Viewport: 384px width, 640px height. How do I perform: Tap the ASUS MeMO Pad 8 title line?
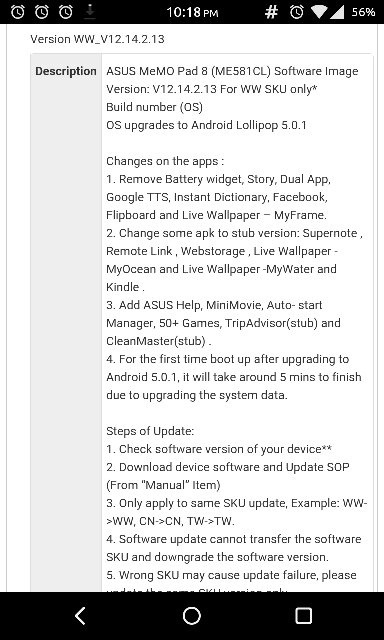(x=232, y=71)
